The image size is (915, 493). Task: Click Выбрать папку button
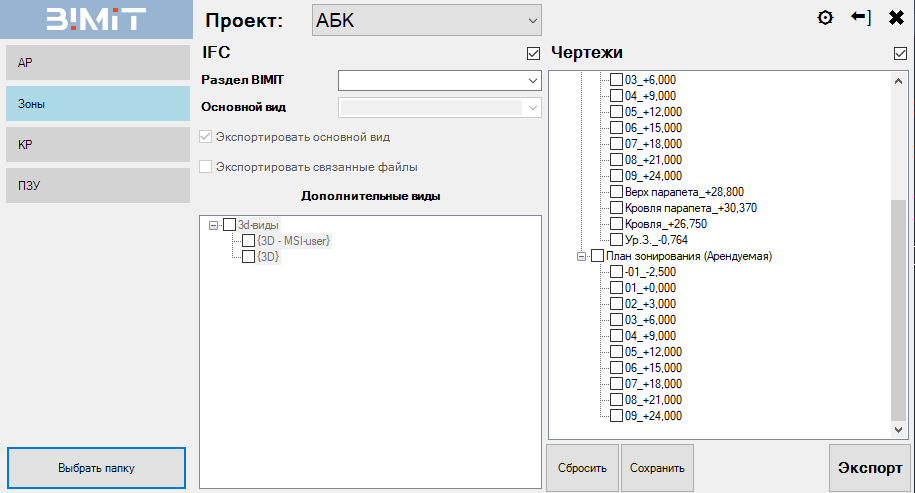pyautogui.click(x=96, y=467)
